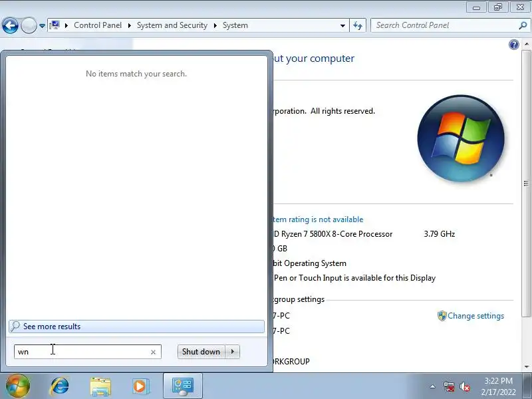Open the recent pages dropdown arrow
Image resolution: width=532 pixels, height=399 pixels.
click(42, 25)
